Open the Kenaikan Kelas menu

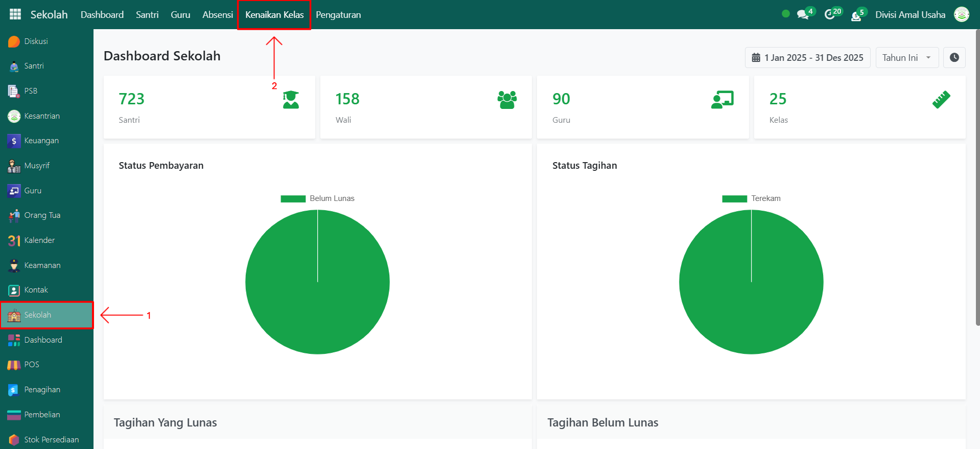[274, 15]
